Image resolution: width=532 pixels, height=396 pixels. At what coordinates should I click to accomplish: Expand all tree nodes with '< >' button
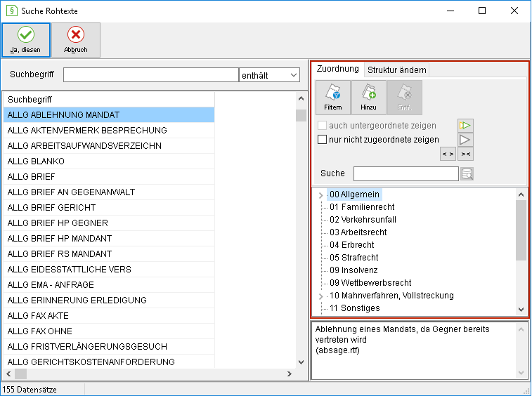coord(448,154)
